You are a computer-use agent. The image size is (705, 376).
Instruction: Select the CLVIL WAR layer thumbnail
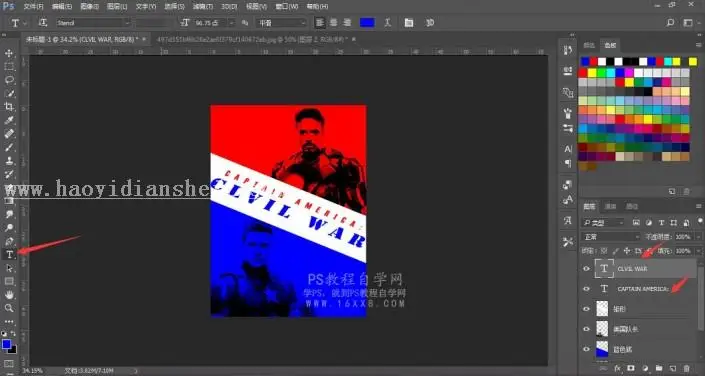[x=604, y=269]
